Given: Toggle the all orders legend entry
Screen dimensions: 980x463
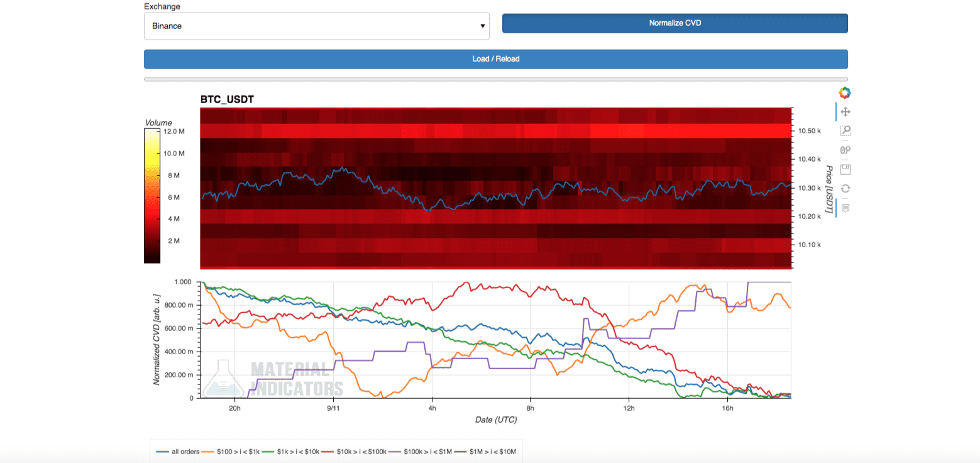Looking at the screenshot, I should pyautogui.click(x=179, y=452).
